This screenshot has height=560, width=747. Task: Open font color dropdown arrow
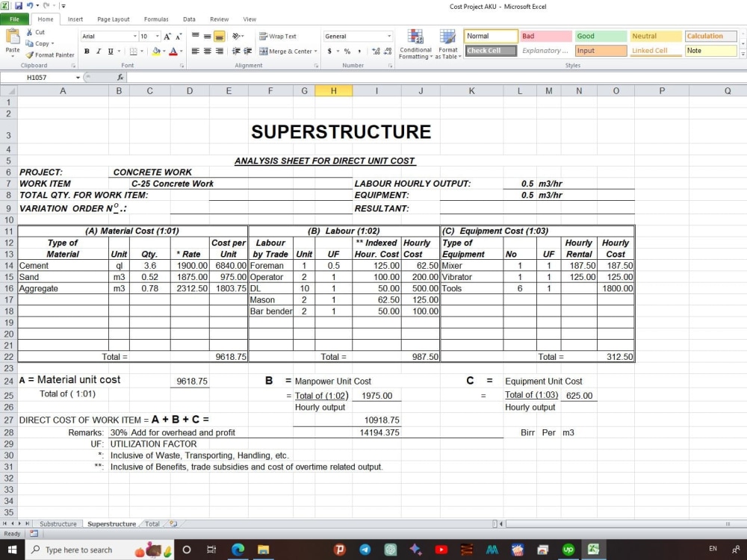[x=181, y=51]
